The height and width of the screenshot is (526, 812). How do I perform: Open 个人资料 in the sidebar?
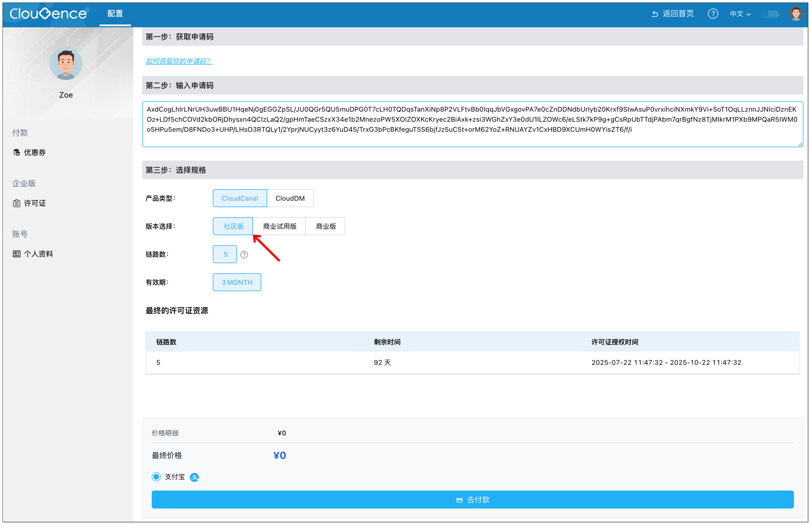tap(33, 254)
